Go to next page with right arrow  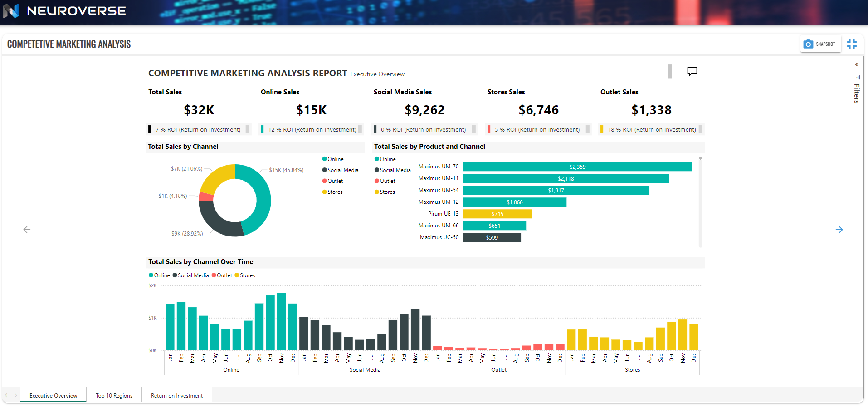[x=839, y=230]
